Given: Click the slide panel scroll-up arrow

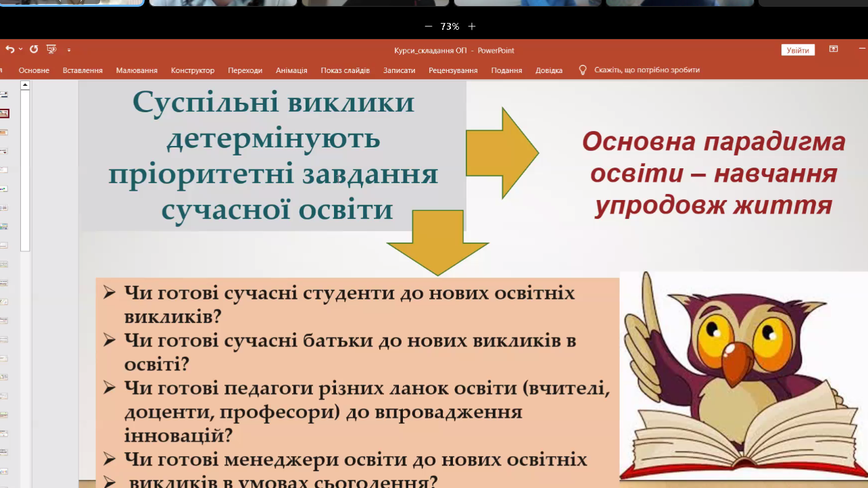Looking at the screenshot, I should (x=25, y=85).
